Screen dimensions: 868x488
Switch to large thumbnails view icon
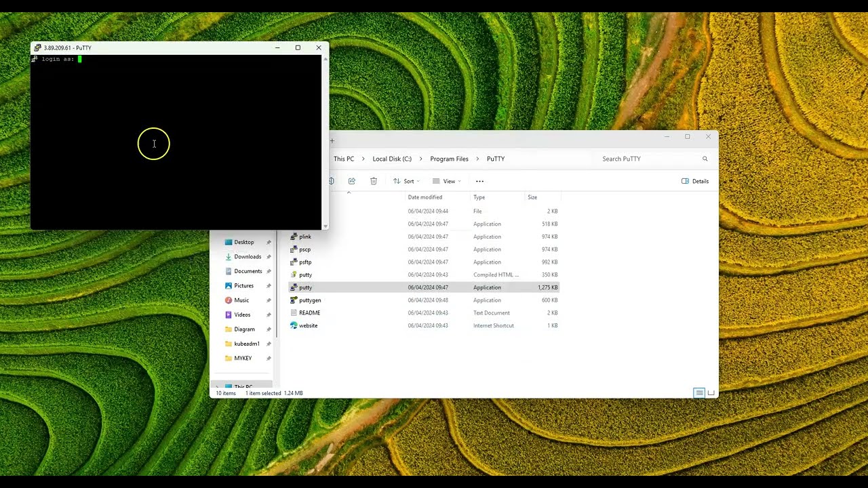point(711,393)
